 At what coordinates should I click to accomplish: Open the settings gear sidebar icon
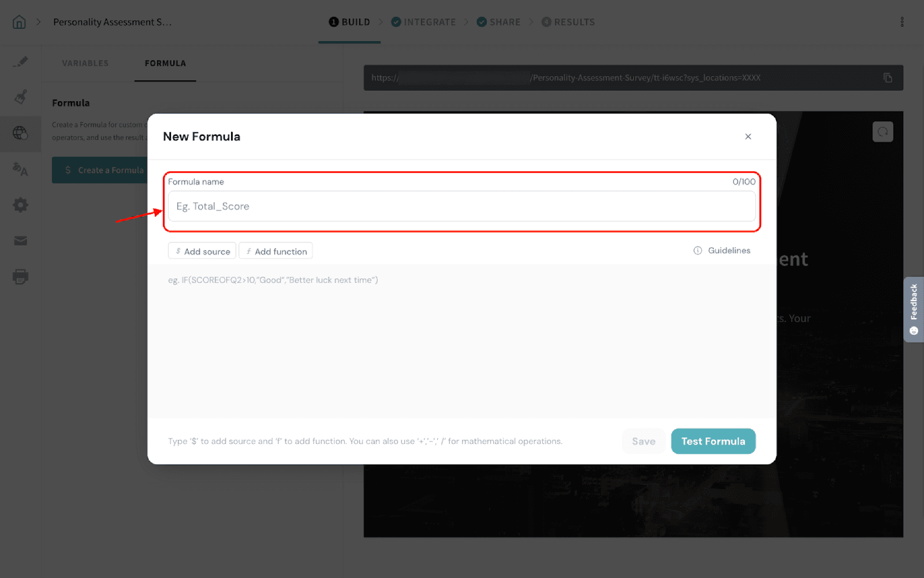(x=20, y=205)
